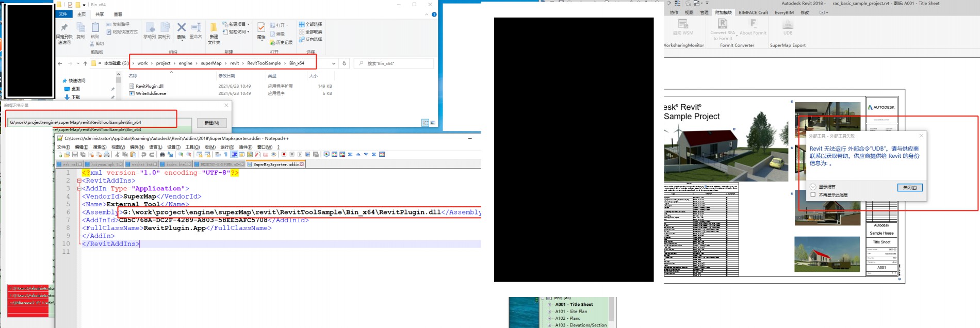Switch to the BIMFACE Craft tab in Revit
980x328 pixels.
(753, 12)
